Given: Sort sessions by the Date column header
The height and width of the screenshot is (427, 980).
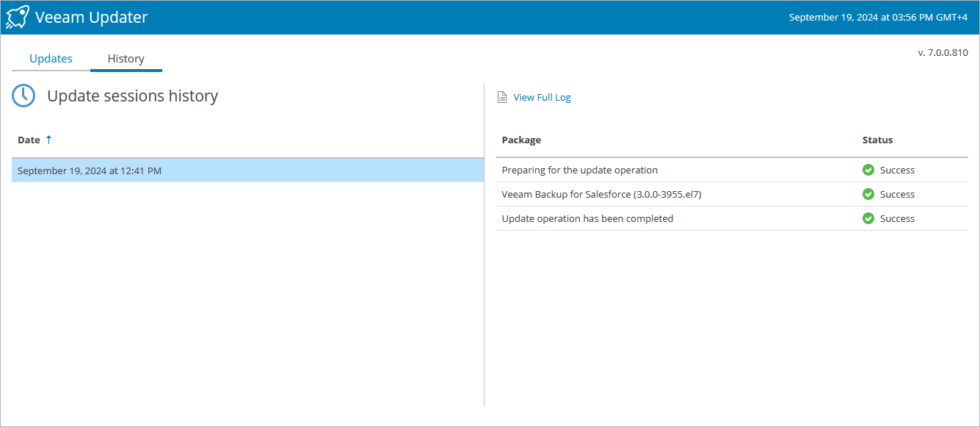Looking at the screenshot, I should pyautogui.click(x=29, y=140).
